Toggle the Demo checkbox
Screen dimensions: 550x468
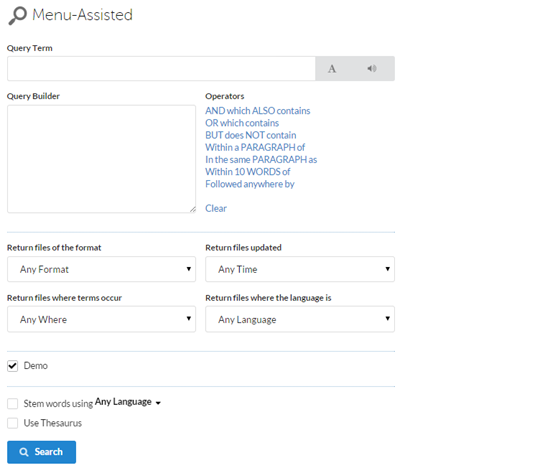coord(13,366)
